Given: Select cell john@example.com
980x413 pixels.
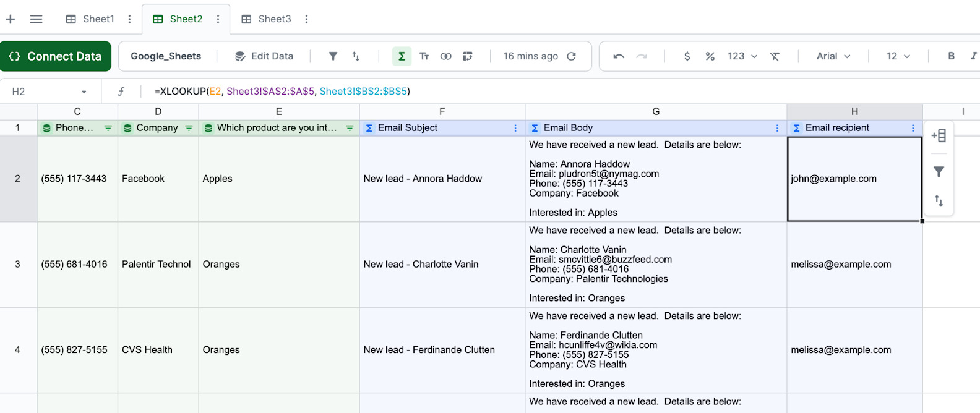Looking at the screenshot, I should pyautogui.click(x=854, y=179).
